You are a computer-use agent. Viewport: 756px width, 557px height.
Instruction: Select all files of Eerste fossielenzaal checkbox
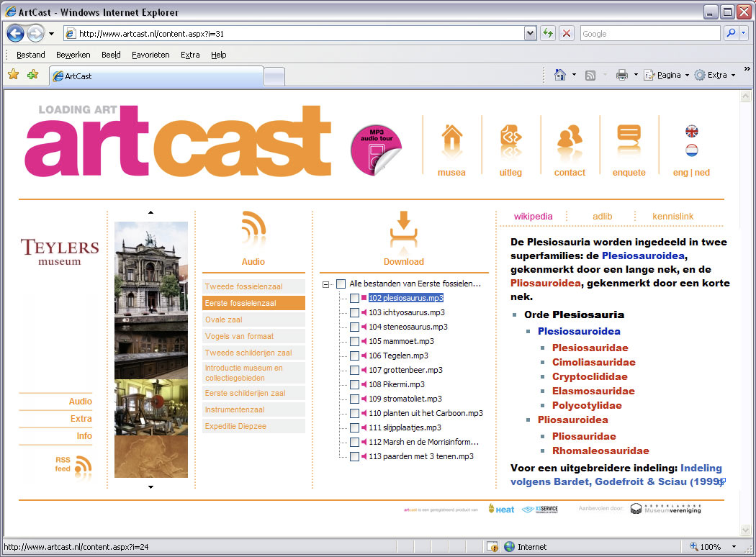pyautogui.click(x=341, y=284)
